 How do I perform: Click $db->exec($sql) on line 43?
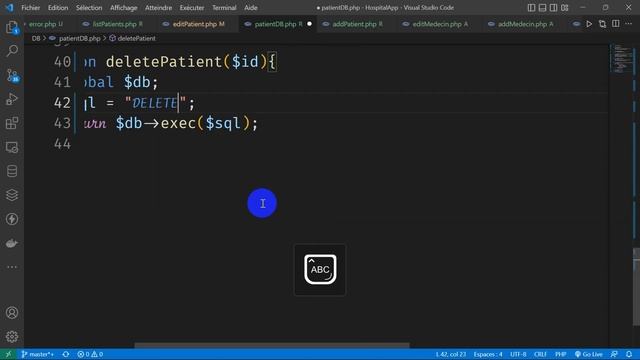coord(183,123)
